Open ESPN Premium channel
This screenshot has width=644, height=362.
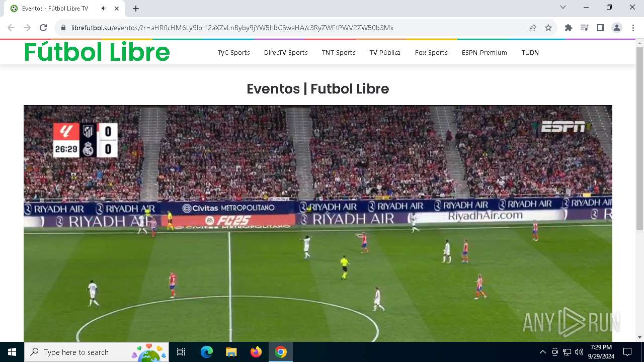click(x=485, y=52)
